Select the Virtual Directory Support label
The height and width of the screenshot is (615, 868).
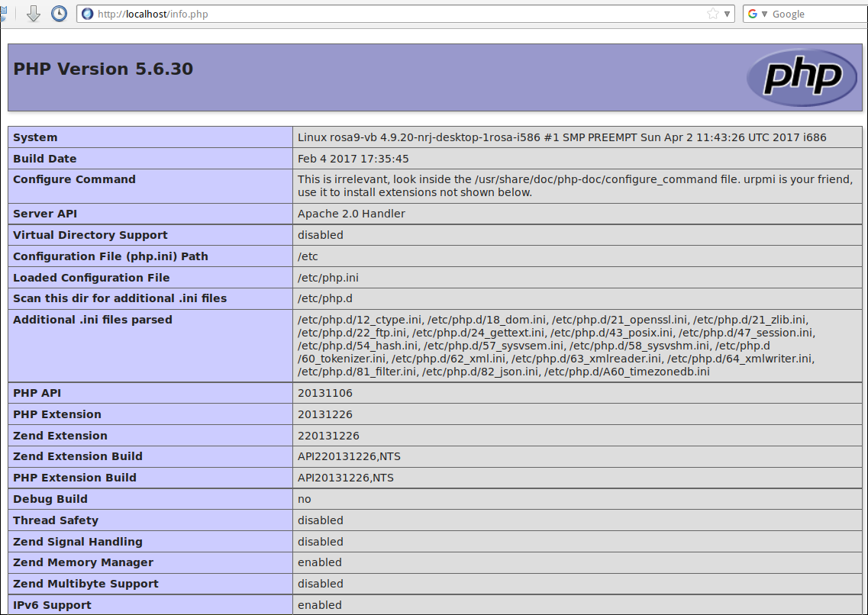coord(90,235)
